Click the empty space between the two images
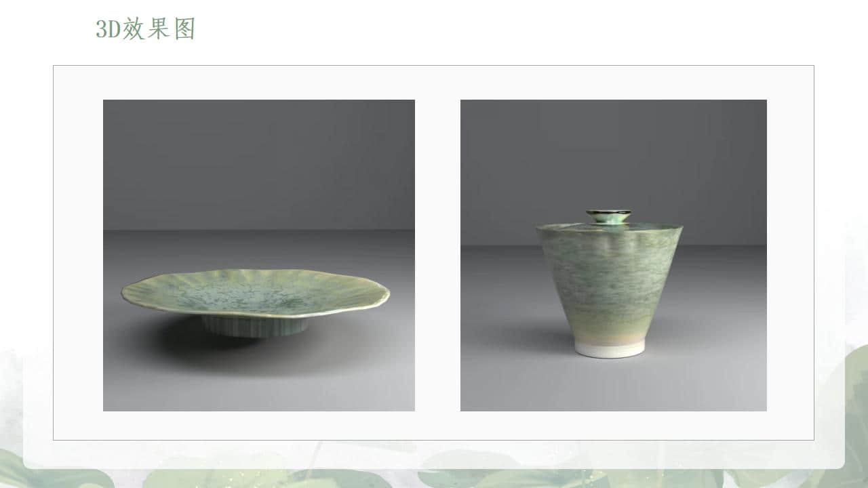 click(437, 256)
